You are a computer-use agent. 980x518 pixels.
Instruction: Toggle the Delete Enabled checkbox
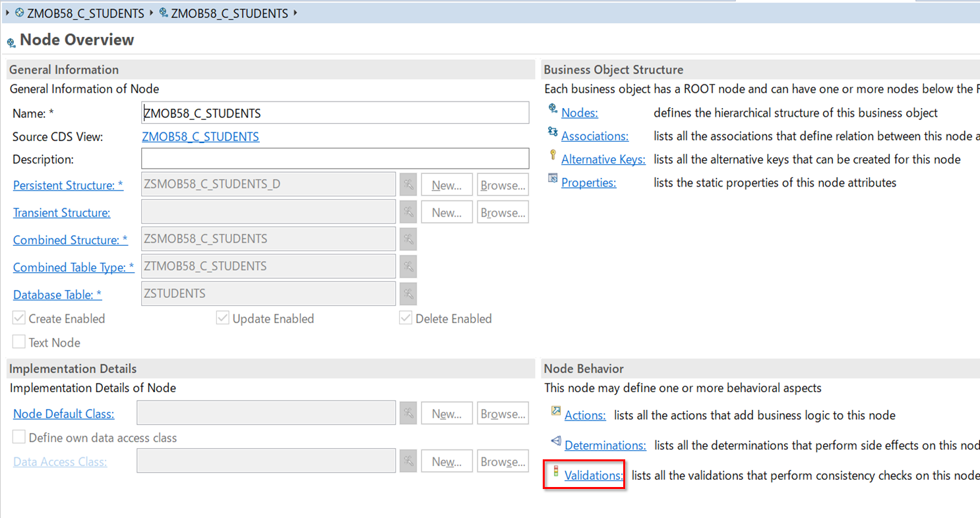pyautogui.click(x=406, y=318)
